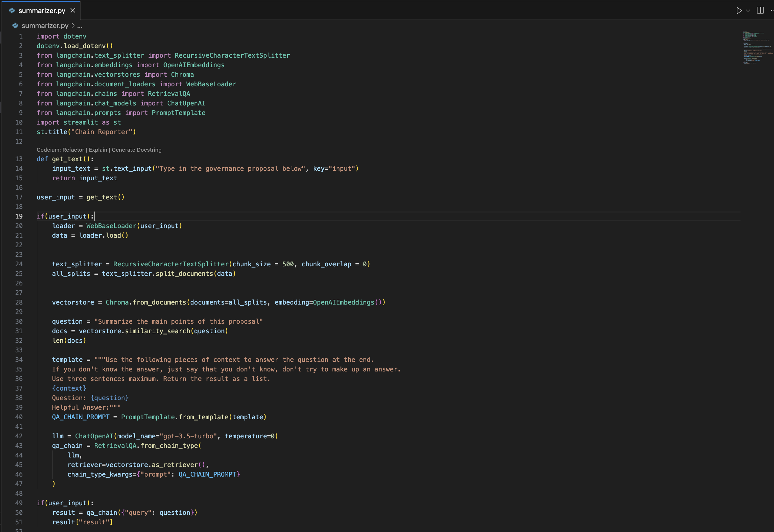Click Chroma import on line 5
Screen dimensions: 774x532
[x=182, y=75]
